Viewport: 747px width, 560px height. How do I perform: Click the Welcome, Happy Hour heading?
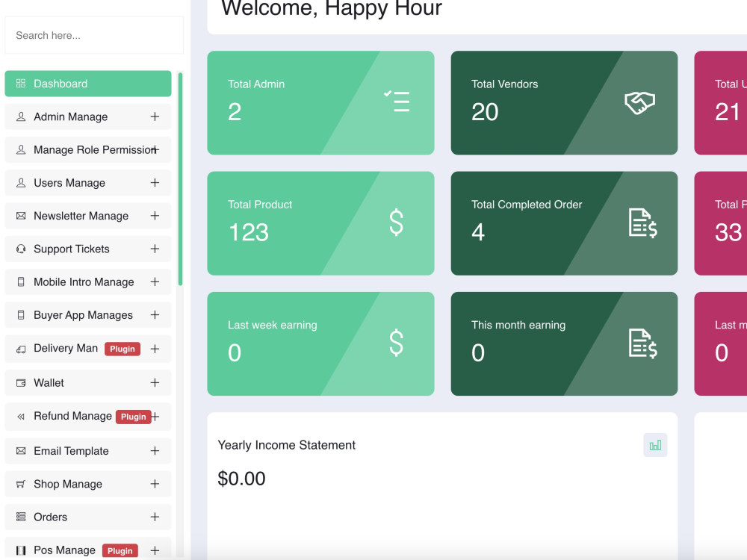pos(332,8)
